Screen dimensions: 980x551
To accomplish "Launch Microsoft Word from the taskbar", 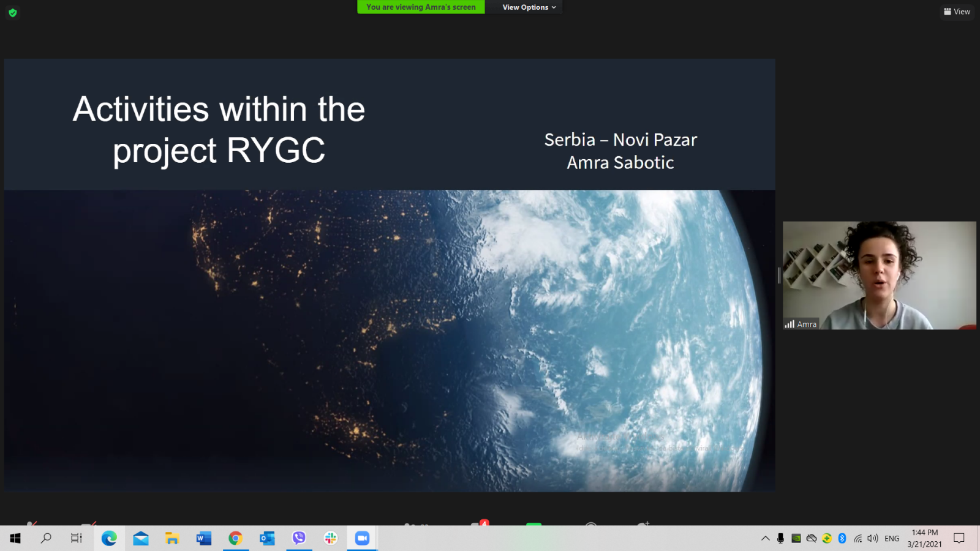I will (x=203, y=538).
